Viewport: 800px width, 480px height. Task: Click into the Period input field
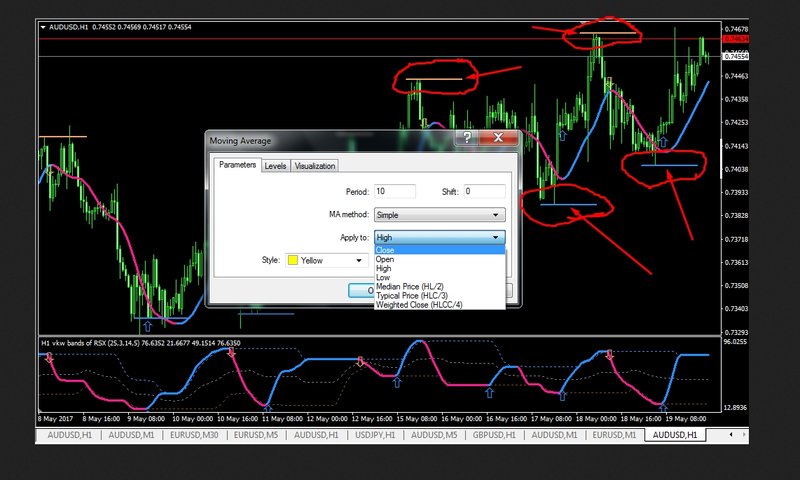[x=395, y=191]
